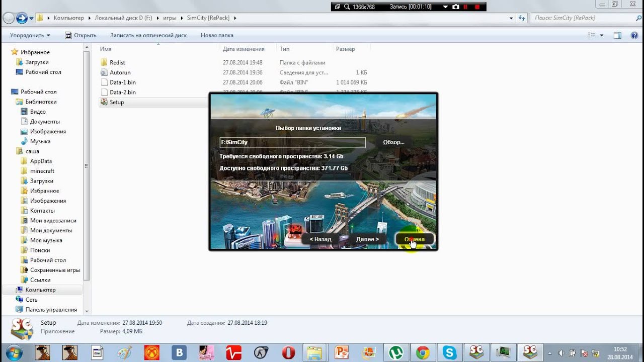Open the Half-Life lambda taskbar icon

(261, 352)
